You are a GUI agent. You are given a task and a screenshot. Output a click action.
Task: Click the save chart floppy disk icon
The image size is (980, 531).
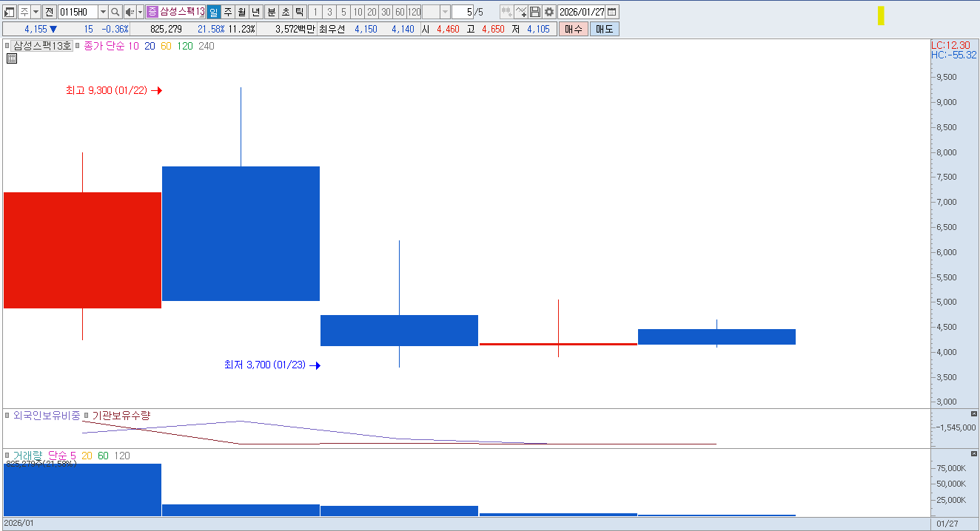point(535,12)
